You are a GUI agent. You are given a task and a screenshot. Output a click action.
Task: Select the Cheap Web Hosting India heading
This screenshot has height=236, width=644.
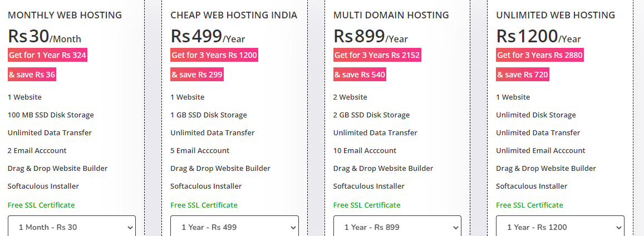234,15
